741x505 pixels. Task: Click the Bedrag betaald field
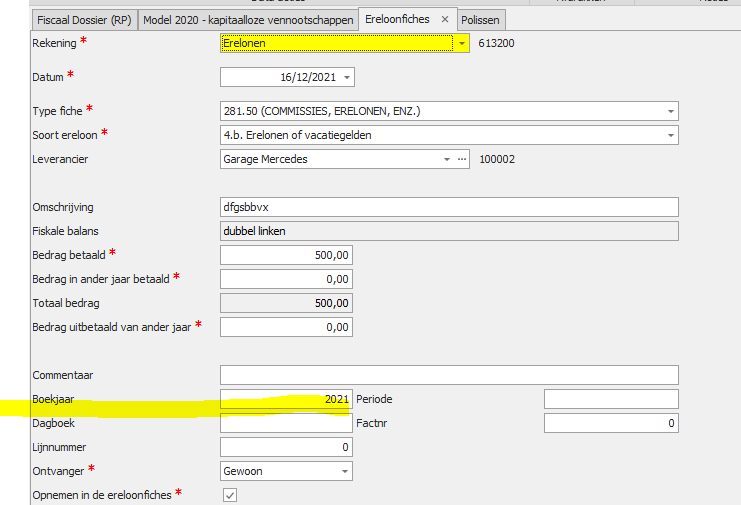tap(286, 255)
